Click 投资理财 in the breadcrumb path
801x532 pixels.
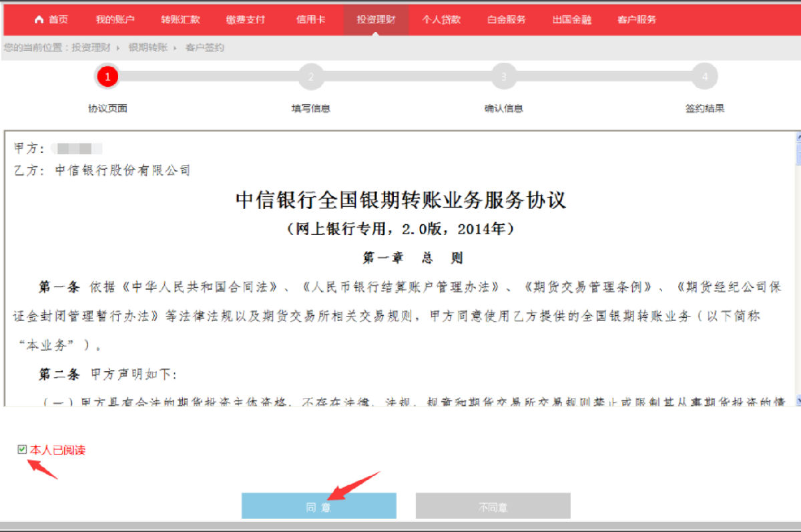[x=91, y=47]
